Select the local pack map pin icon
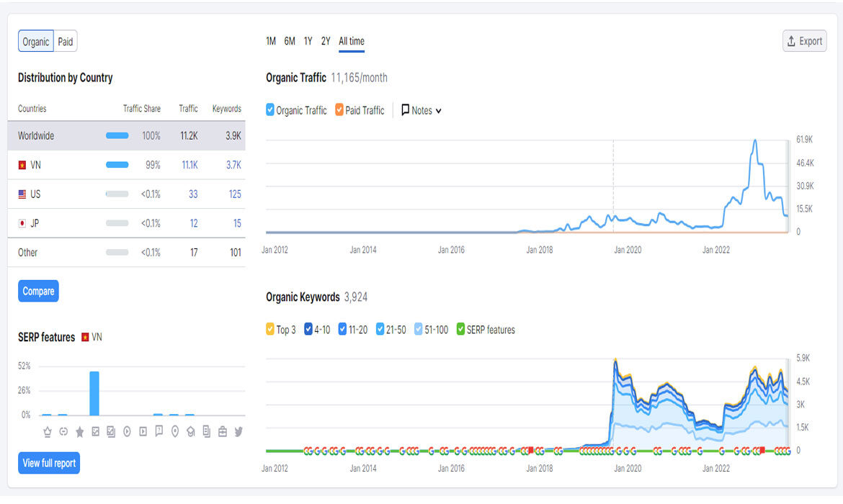The height and width of the screenshot is (504, 843). [x=175, y=431]
